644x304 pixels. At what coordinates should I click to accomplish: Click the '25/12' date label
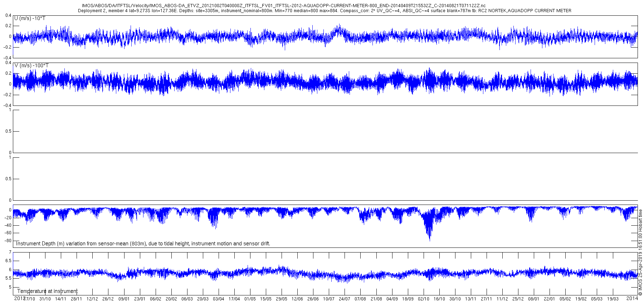tap(518, 299)
